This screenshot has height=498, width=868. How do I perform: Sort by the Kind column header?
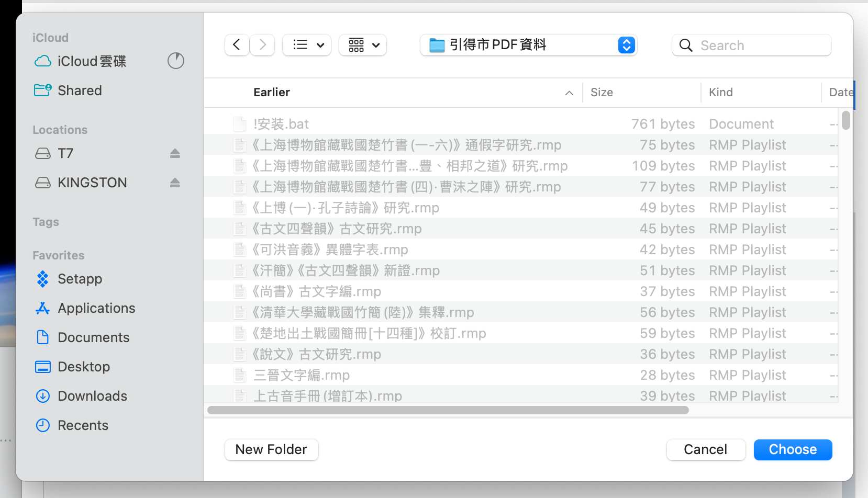(720, 93)
